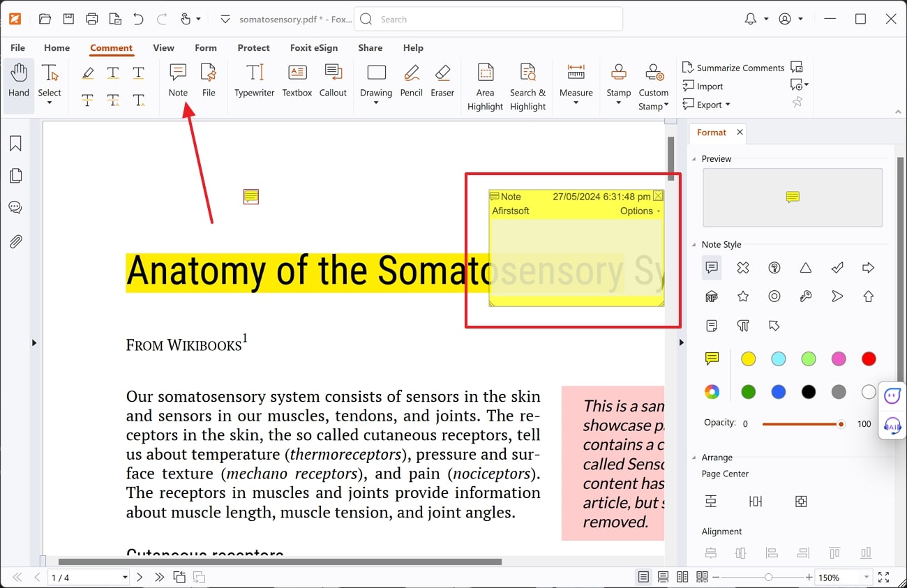Image resolution: width=907 pixels, height=588 pixels.
Task: Click Import comments
Action: click(x=703, y=86)
